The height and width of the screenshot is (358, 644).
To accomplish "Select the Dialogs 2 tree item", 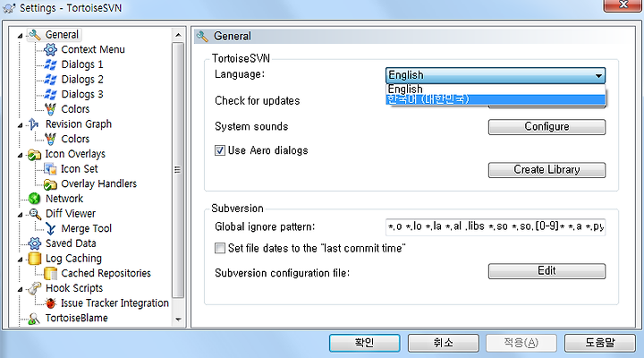I will [x=82, y=80].
